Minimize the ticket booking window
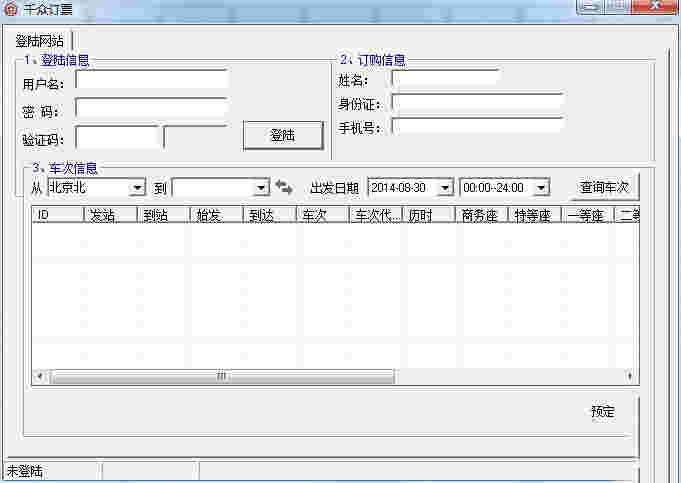This screenshot has height=483, width=681. coord(589,6)
